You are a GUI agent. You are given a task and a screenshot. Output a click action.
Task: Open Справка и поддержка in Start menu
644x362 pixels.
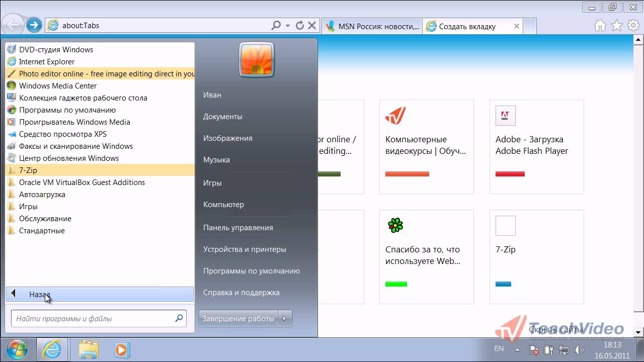click(241, 292)
